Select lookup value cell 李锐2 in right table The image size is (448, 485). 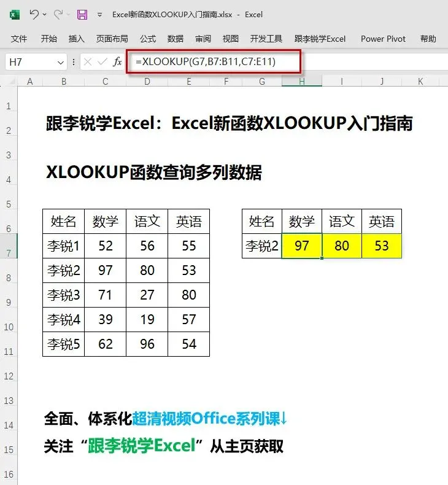262,246
